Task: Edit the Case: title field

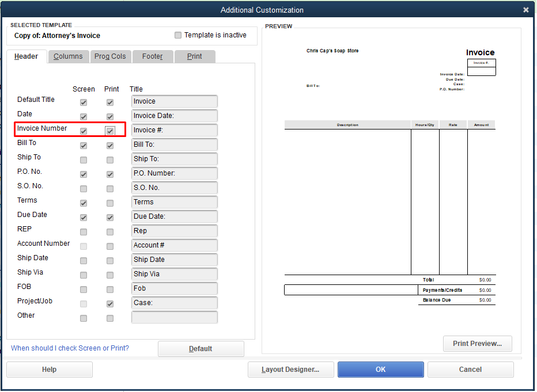Action: 175,302
